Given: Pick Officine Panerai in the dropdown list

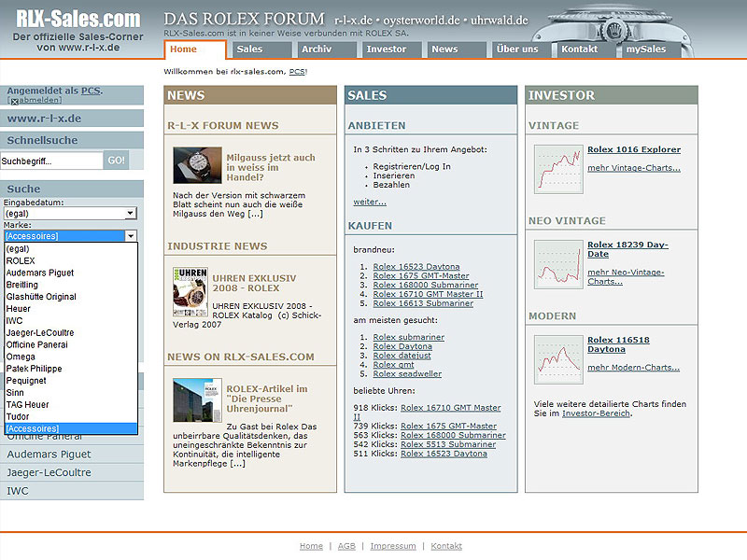Looking at the screenshot, I should [x=71, y=344].
